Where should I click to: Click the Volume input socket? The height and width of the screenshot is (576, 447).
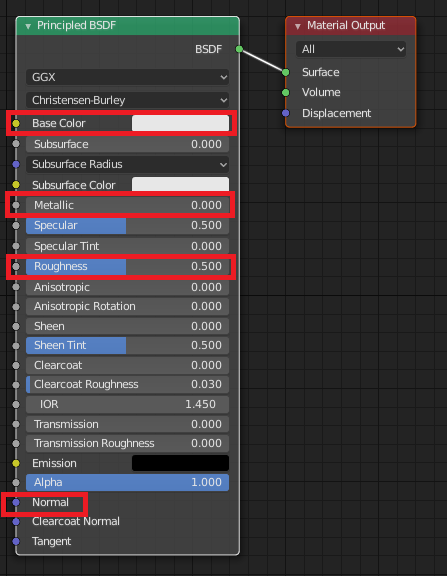[286, 92]
